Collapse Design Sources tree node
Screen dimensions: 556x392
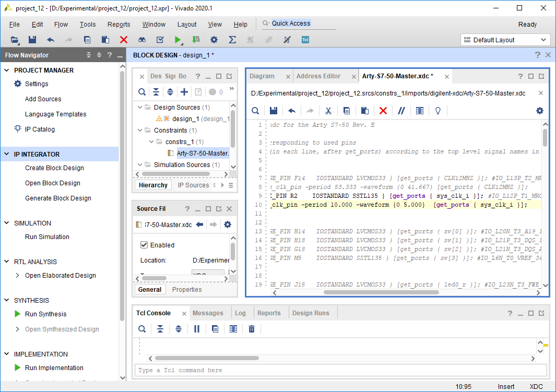140,107
